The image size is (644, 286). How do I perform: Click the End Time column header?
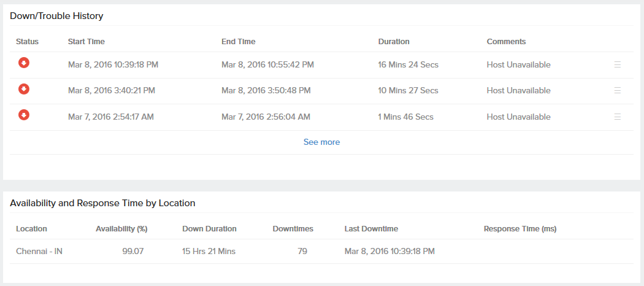[x=238, y=42]
